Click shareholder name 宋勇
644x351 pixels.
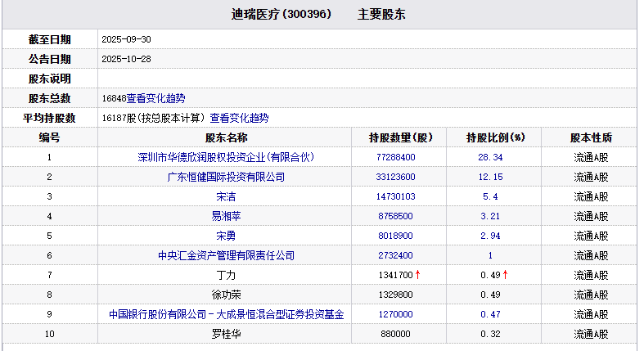[x=226, y=236]
